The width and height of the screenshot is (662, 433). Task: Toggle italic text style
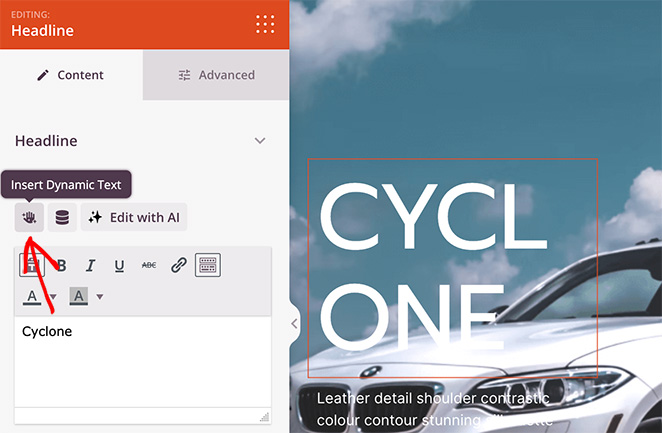point(90,265)
